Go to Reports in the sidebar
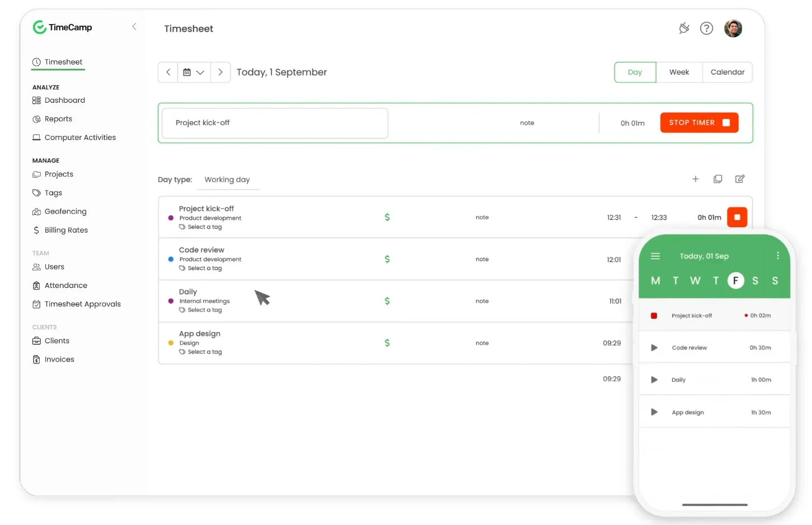The width and height of the screenshot is (812, 525). coord(52,119)
